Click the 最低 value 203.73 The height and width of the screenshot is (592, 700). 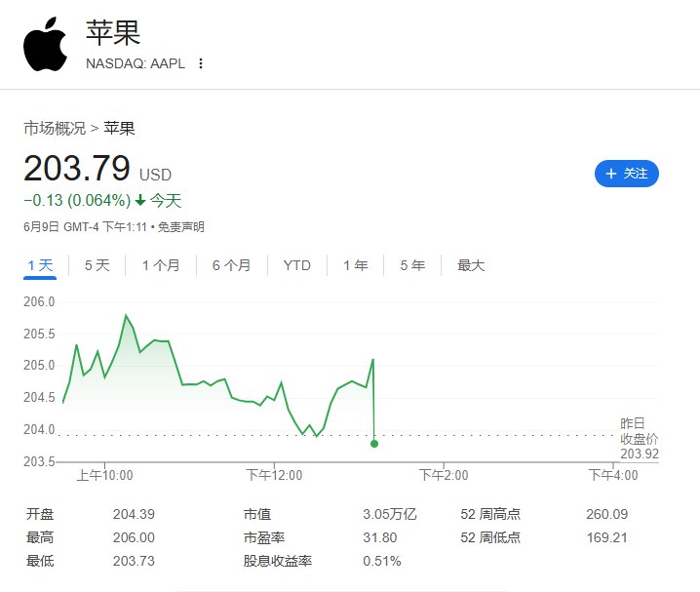tap(134, 560)
